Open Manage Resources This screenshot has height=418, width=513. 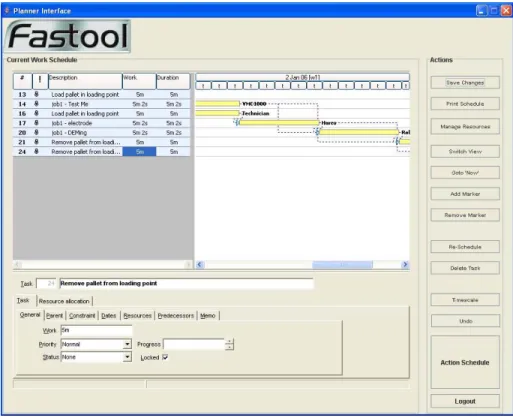point(465,127)
